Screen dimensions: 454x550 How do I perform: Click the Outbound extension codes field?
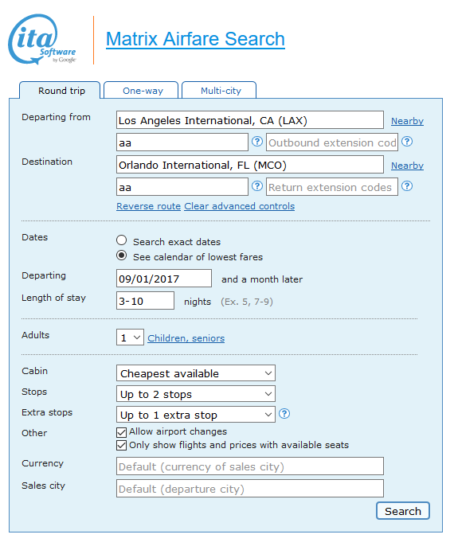(x=332, y=142)
